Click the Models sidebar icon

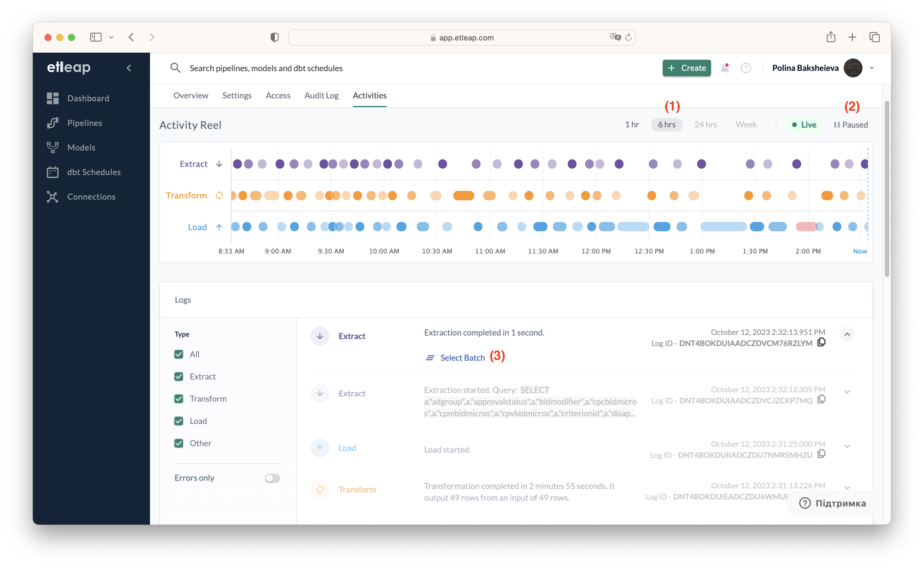click(53, 148)
